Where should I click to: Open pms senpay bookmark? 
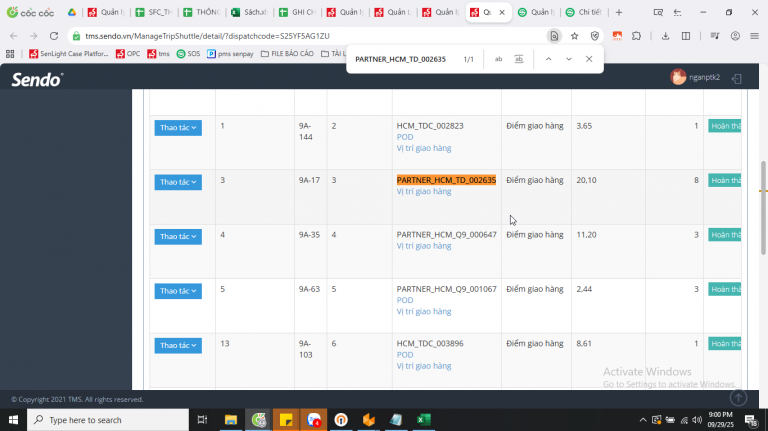(230, 54)
